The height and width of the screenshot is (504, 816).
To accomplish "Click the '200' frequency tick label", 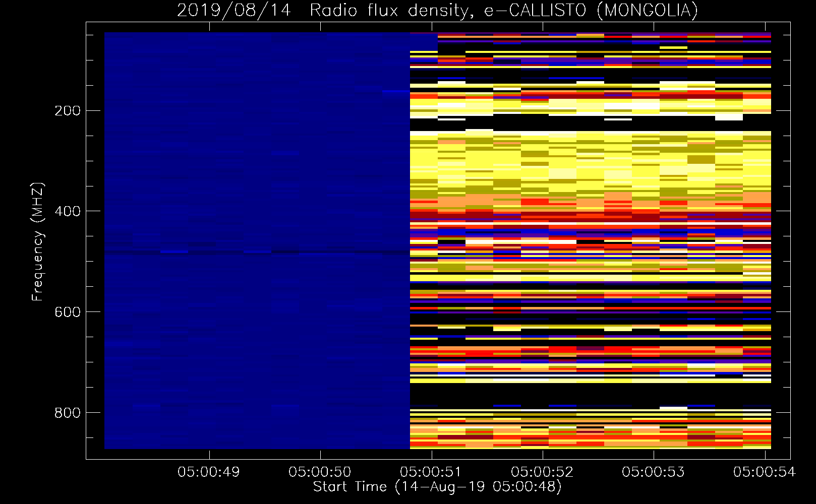I will tap(68, 110).
